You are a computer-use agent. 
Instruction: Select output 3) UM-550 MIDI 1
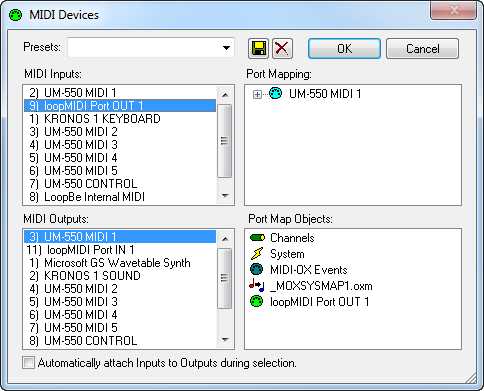[120, 237]
